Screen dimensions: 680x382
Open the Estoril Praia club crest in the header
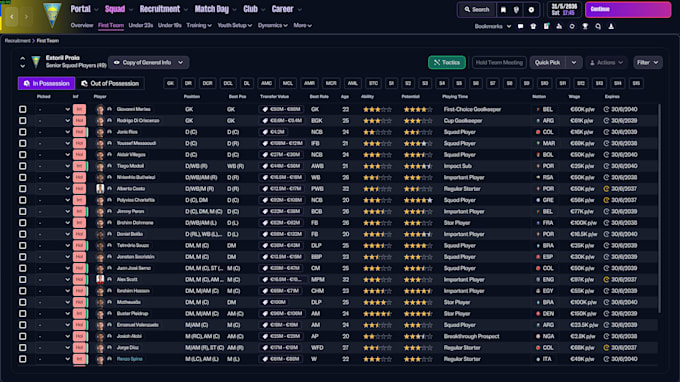[x=52, y=15]
